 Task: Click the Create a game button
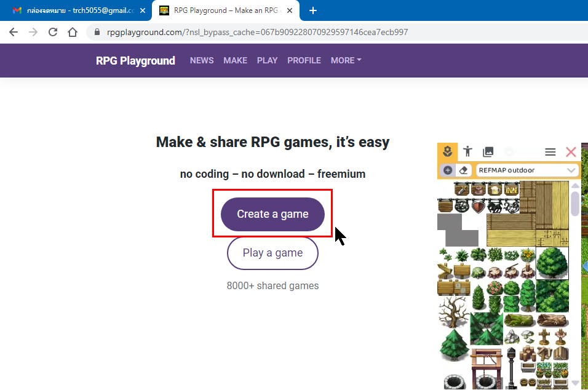coord(272,214)
